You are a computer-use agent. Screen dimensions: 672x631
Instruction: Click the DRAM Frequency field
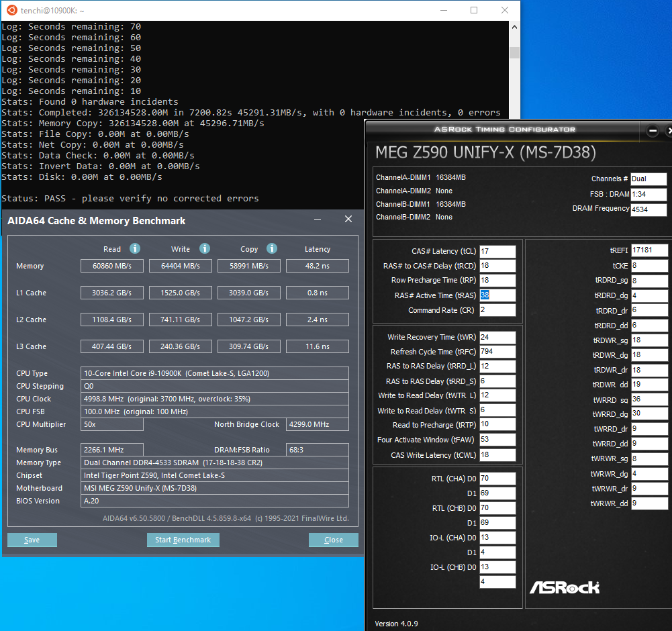click(649, 209)
